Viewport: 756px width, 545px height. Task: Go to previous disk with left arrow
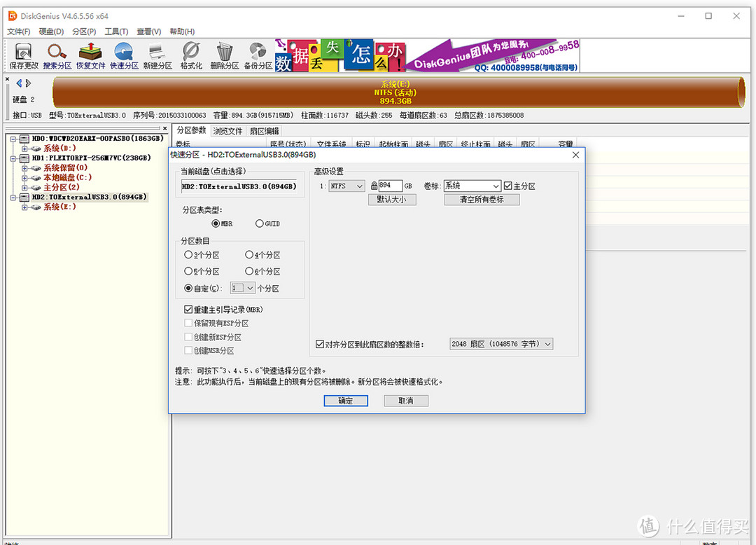click(x=20, y=83)
